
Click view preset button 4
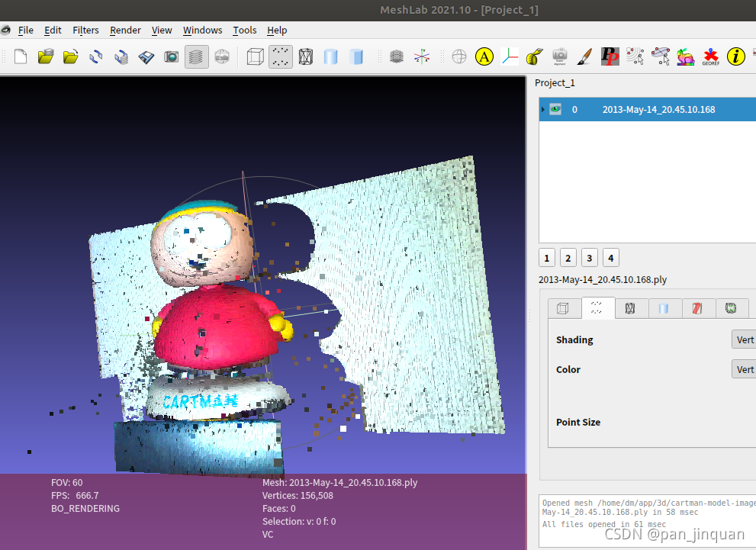point(611,258)
